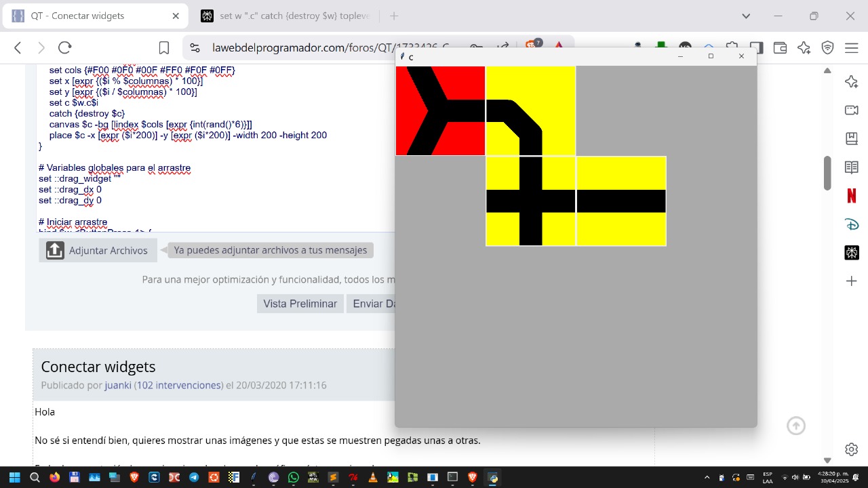Click the scrollbar down arrow
868x488 pixels.
827,461
